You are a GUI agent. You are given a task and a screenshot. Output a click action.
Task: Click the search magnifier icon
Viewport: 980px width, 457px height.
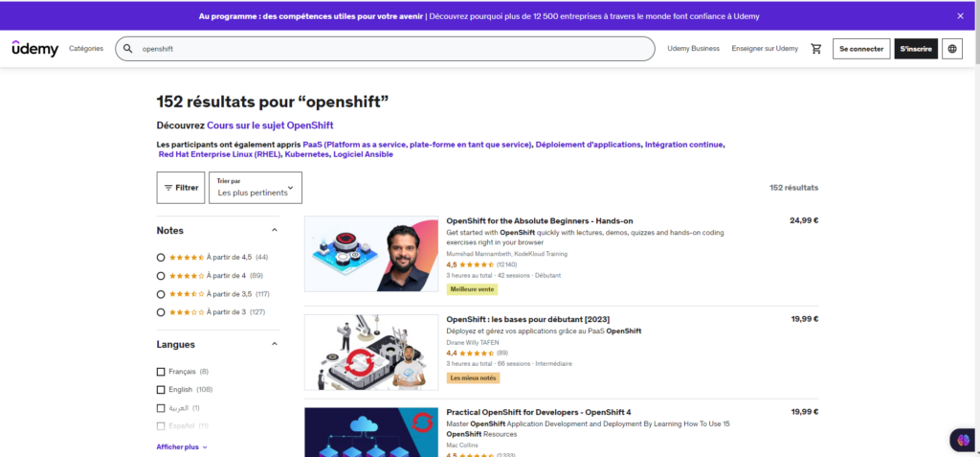pyautogui.click(x=128, y=49)
